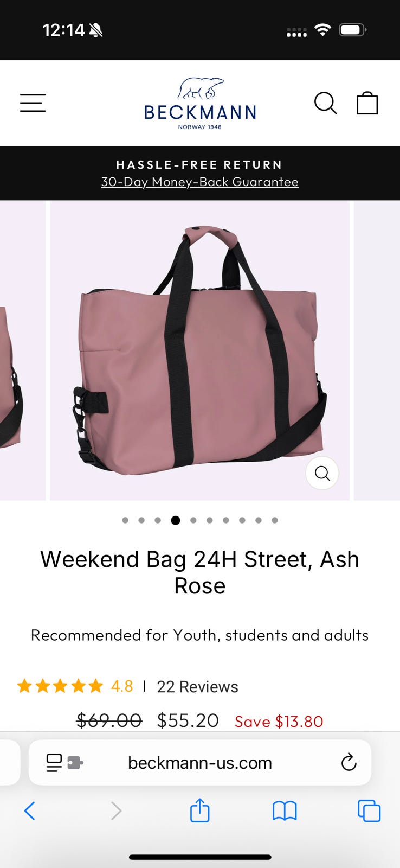View the previous bag image on left edge

[x=22, y=350]
